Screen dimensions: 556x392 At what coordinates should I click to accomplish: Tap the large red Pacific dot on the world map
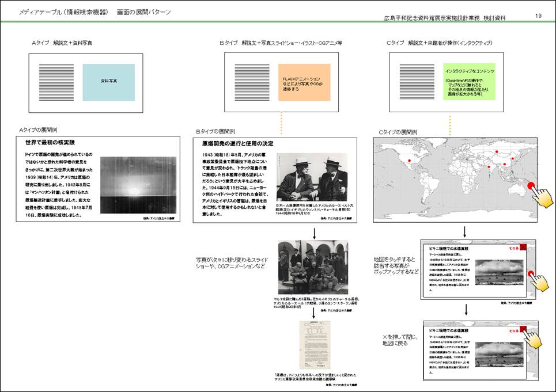[x=531, y=185]
